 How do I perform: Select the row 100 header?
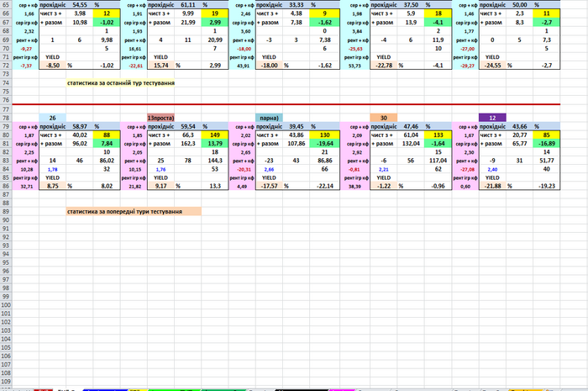(6, 305)
